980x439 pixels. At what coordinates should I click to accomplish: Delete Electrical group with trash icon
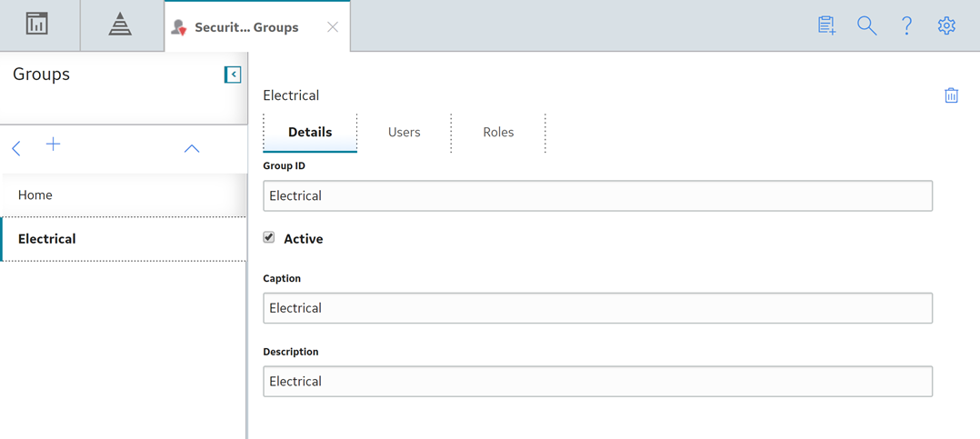tap(951, 95)
